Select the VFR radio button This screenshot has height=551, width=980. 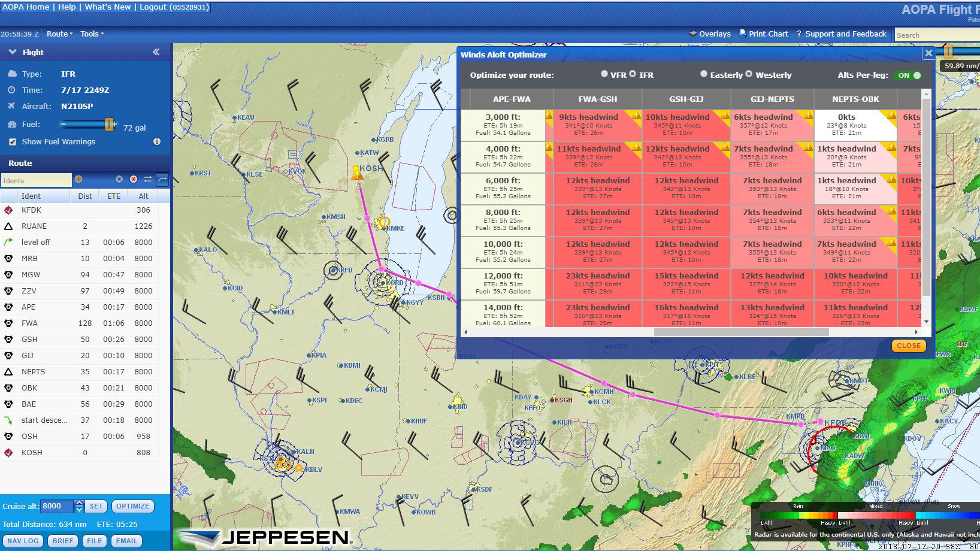click(x=604, y=74)
